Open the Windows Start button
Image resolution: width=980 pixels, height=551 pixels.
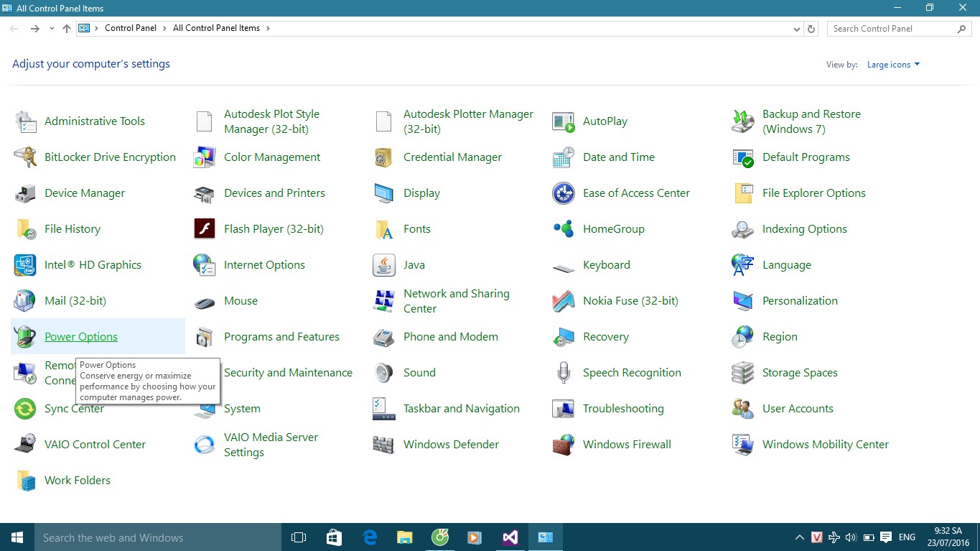pos(17,537)
